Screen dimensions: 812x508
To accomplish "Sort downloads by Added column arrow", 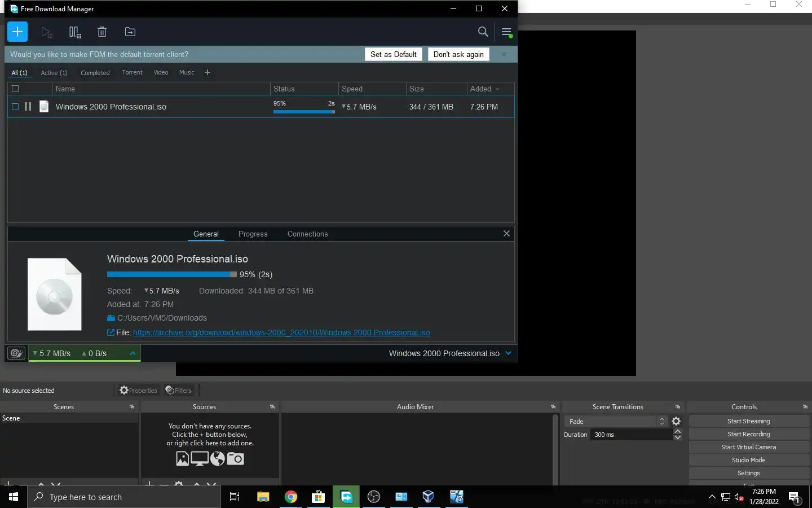I will [x=497, y=89].
